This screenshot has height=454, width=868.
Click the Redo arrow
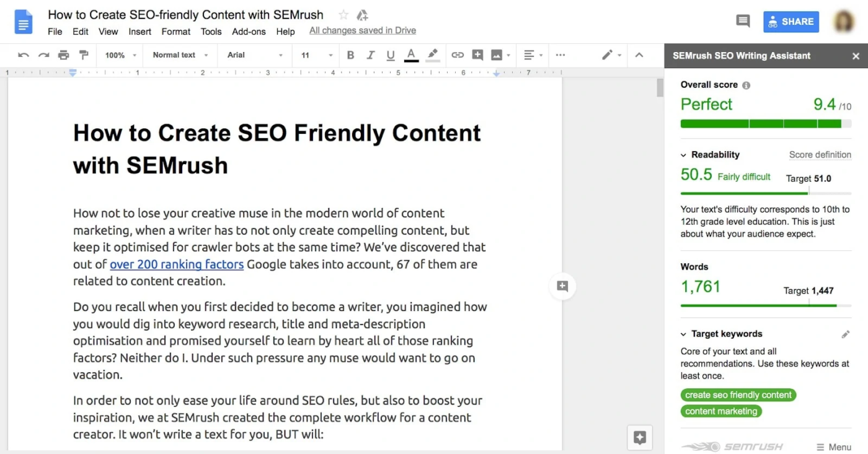[43, 55]
